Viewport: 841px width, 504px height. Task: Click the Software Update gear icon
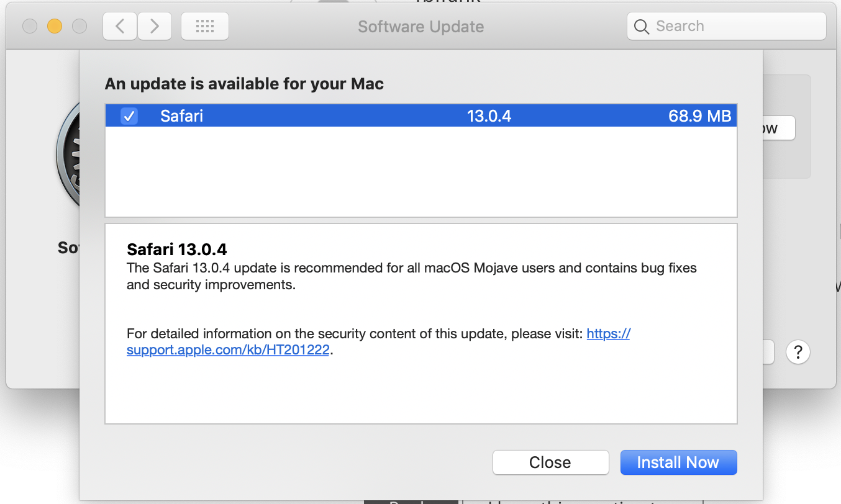[67, 155]
